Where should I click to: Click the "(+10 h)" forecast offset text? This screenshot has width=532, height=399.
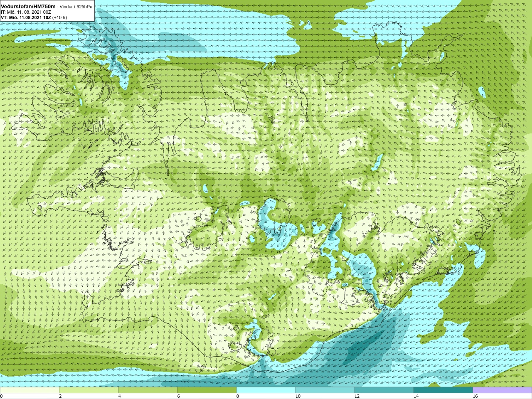tap(59, 17)
